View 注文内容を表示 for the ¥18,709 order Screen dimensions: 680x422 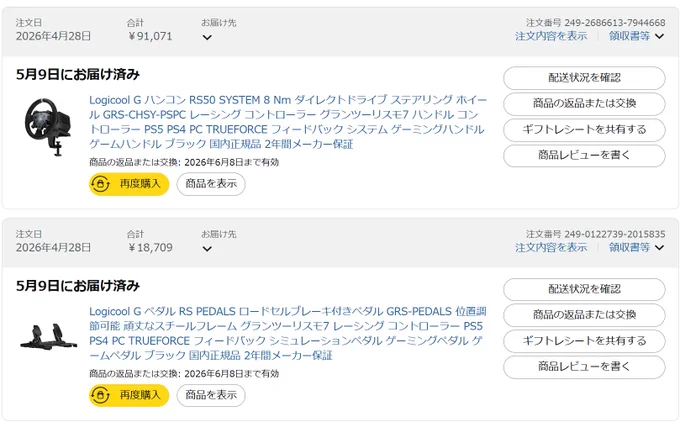click(551, 247)
